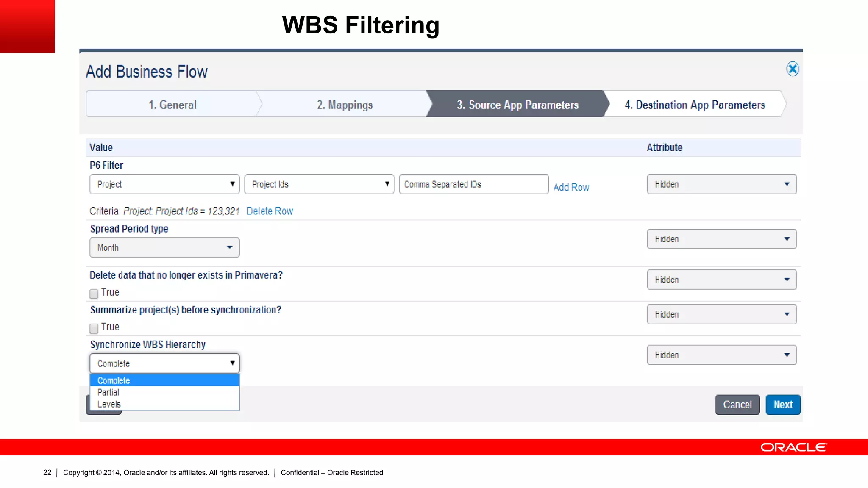Go to step 2. Mappings
This screenshot has height=488, width=868.
(345, 105)
